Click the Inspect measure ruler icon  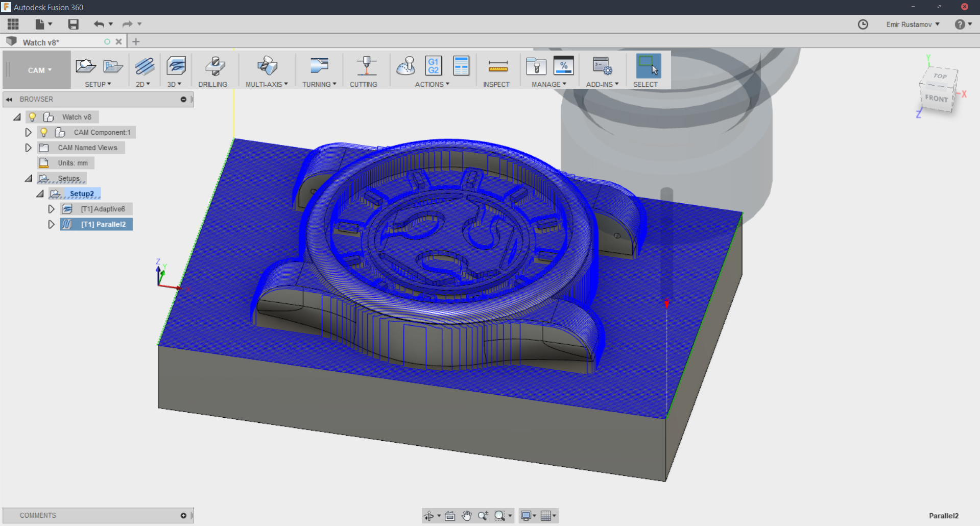[498, 66]
